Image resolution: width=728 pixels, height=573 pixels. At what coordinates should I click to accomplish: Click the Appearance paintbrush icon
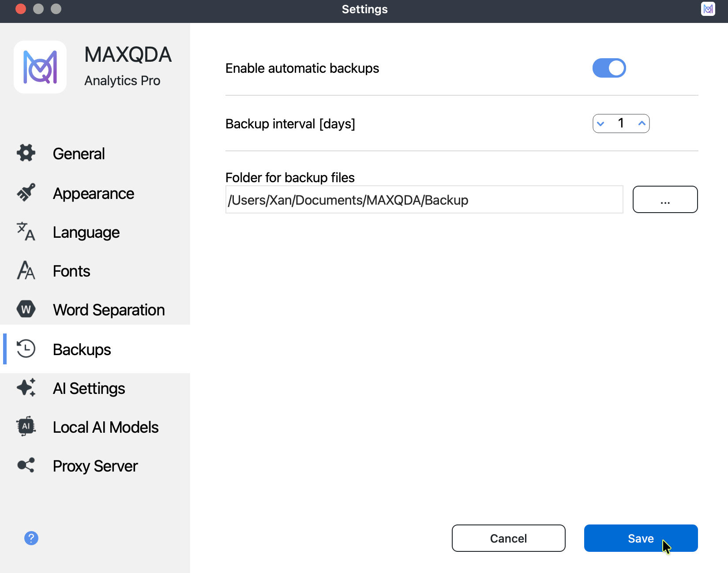(x=26, y=193)
